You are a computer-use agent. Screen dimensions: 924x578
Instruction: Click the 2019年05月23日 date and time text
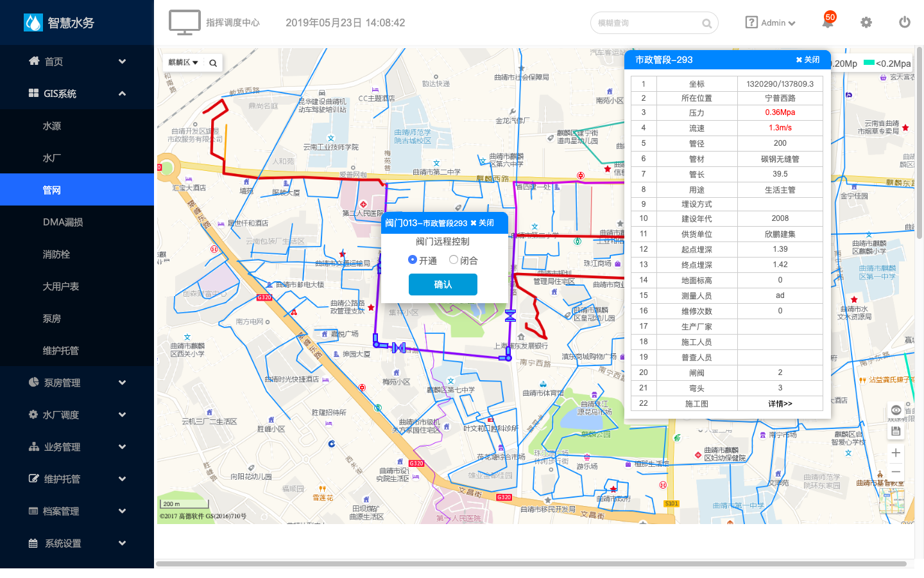point(345,23)
